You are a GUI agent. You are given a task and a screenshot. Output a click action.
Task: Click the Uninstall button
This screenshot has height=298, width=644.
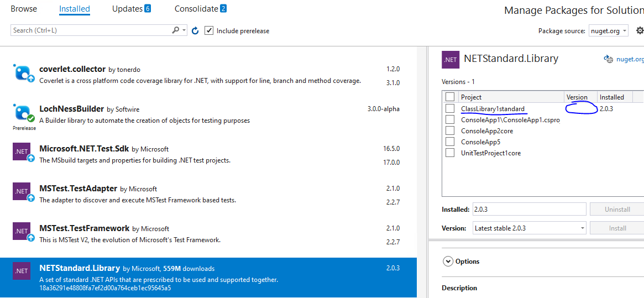pos(617,209)
